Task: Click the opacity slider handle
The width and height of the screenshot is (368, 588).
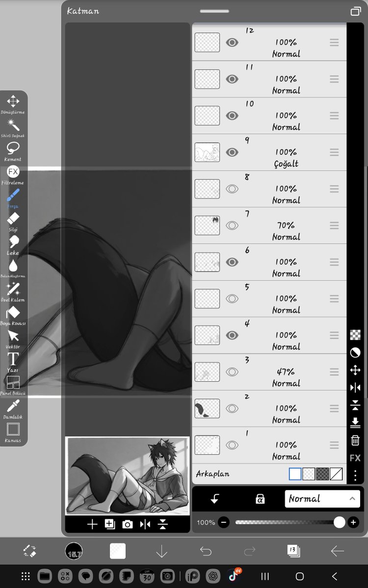Action: [x=340, y=522]
